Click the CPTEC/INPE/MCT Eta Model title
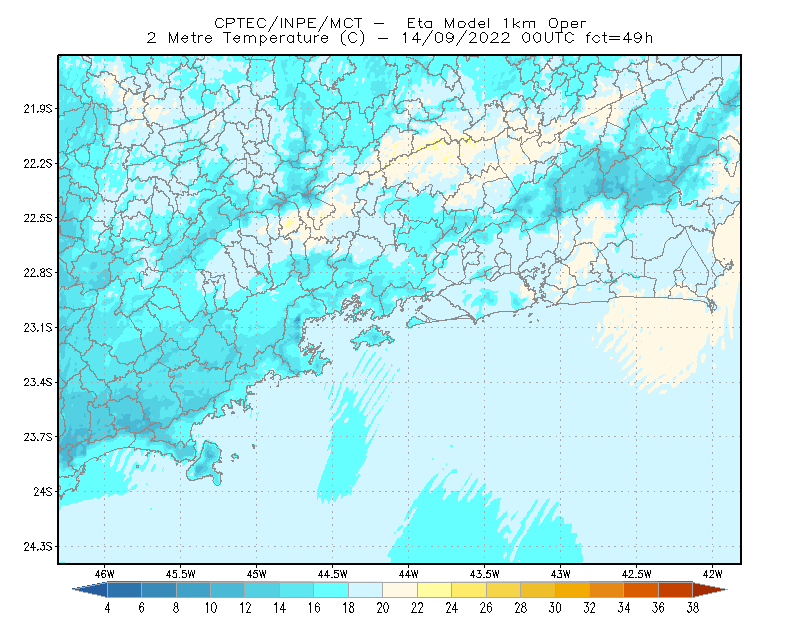The width and height of the screenshot is (800, 618). pos(400,23)
